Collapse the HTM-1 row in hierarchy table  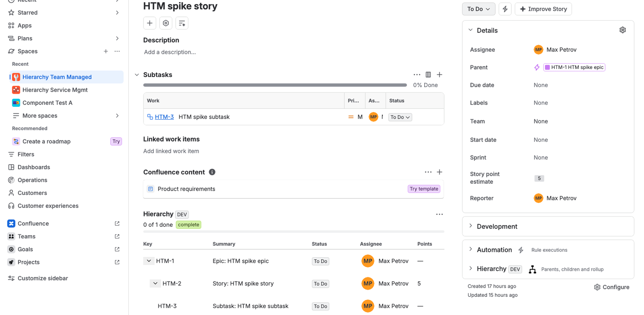[149, 261]
